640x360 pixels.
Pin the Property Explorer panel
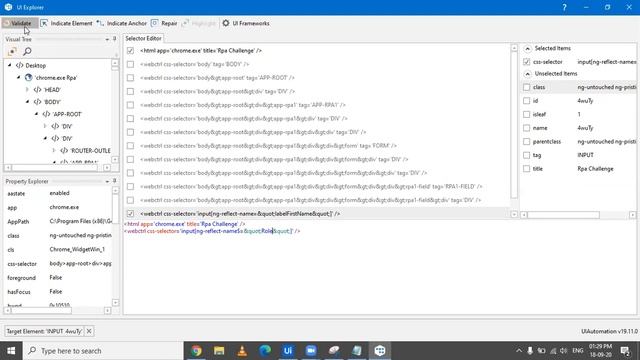(x=114, y=181)
